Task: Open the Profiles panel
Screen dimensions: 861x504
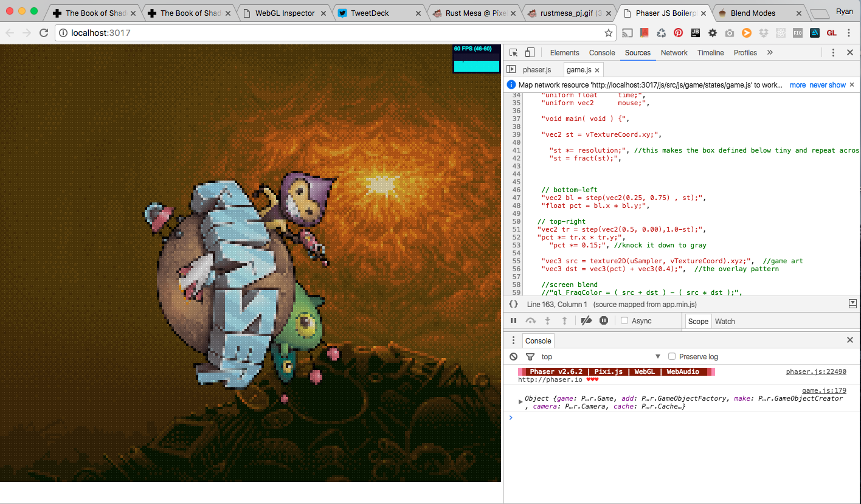Action: pyautogui.click(x=745, y=53)
